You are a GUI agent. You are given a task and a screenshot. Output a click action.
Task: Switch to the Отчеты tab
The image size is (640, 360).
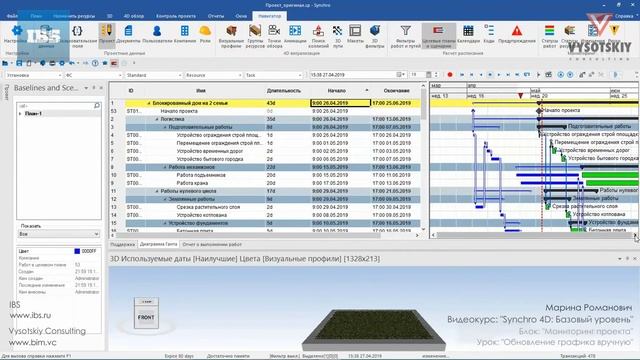click(x=216, y=16)
